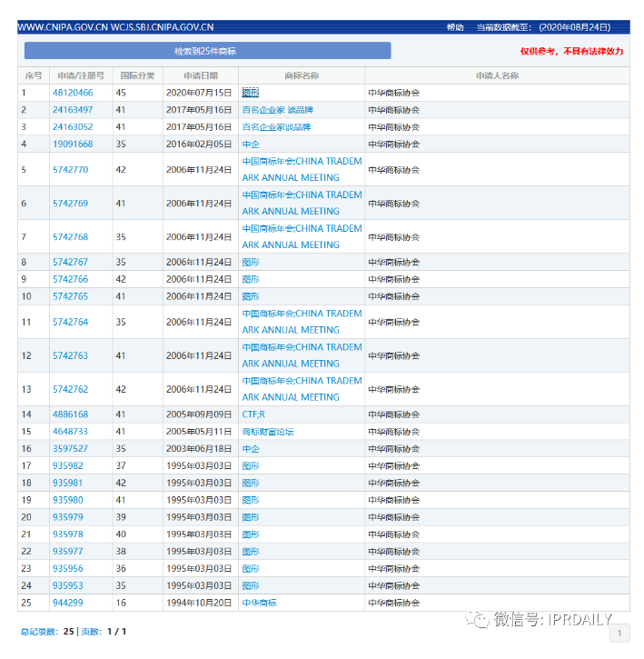The image size is (644, 659).
Task: Open registration number 5742765
Action: (x=71, y=296)
